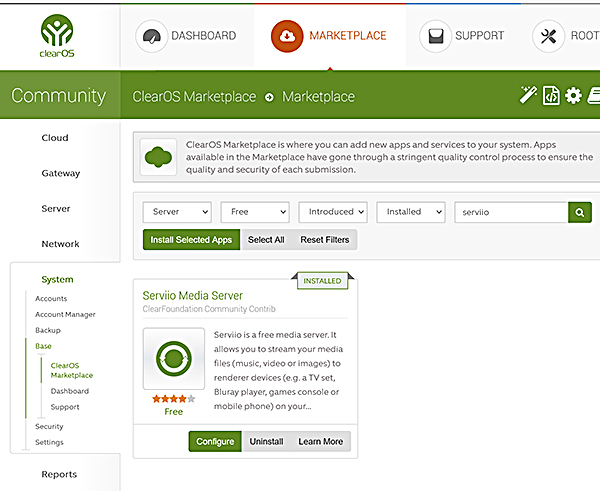Click the Serviio Media Server title link

coord(193,295)
